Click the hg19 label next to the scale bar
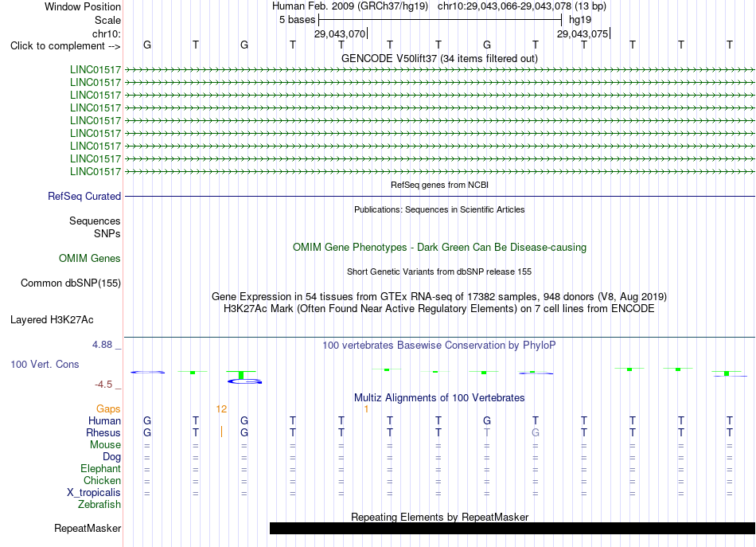The height and width of the screenshot is (547, 756). (580, 20)
